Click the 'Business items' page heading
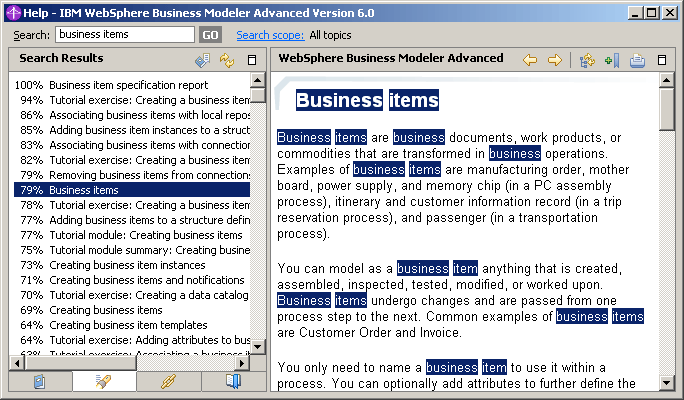 tap(367, 100)
